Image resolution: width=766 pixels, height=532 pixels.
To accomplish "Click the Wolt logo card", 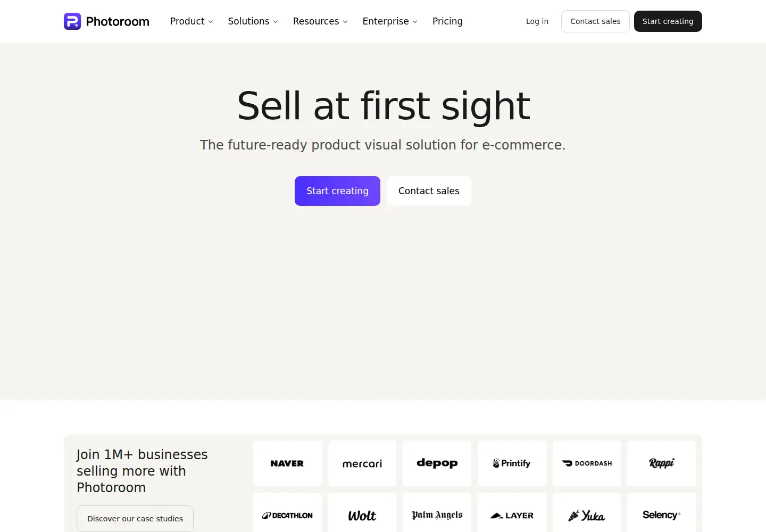I will [x=362, y=513].
